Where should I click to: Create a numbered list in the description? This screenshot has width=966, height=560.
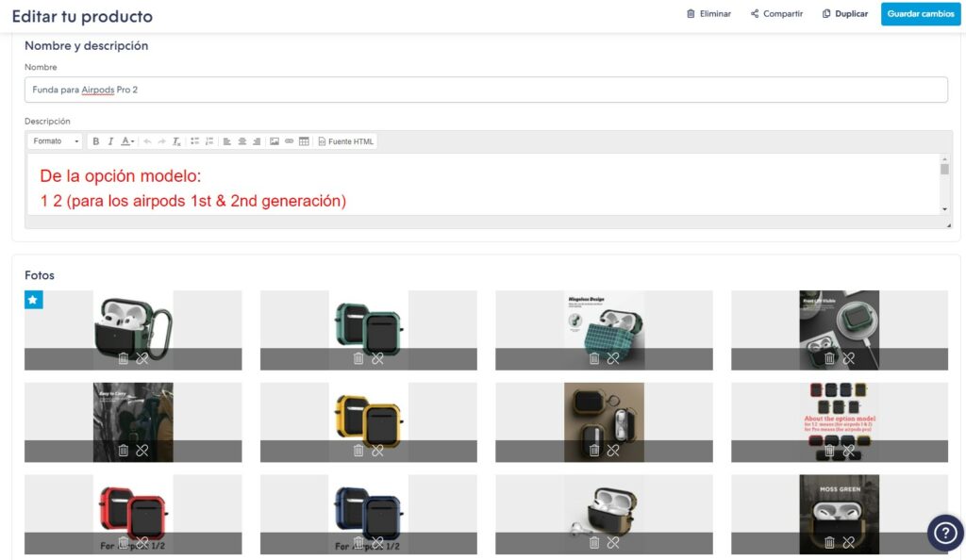209,140
